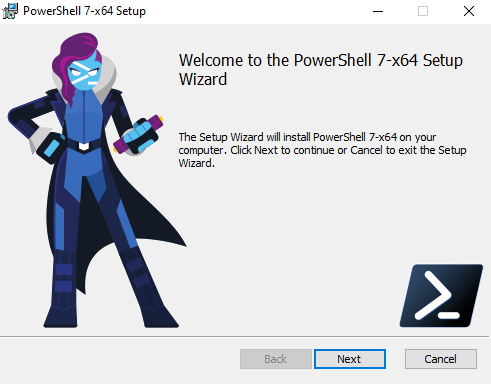
Task: Close the setup window with the X
Action: [469, 11]
